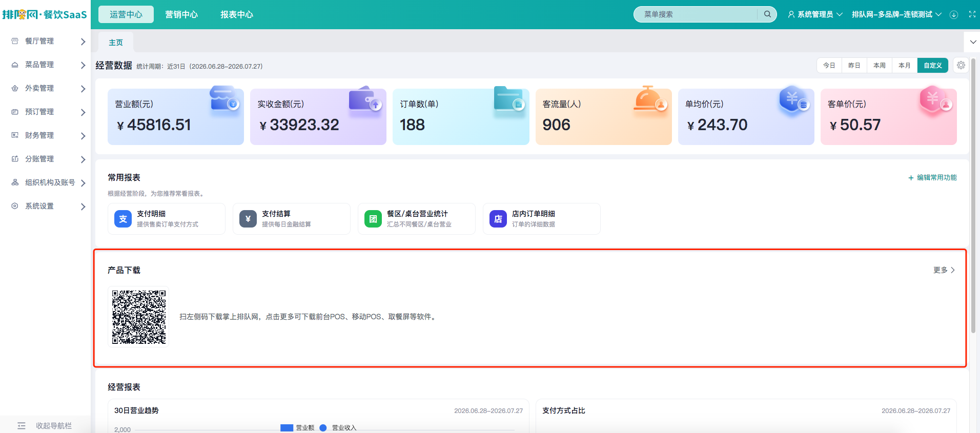Viewport: 980px width, 433px height.
Task: Open the 餐区/桌台营业统计 report title
Action: click(x=417, y=214)
